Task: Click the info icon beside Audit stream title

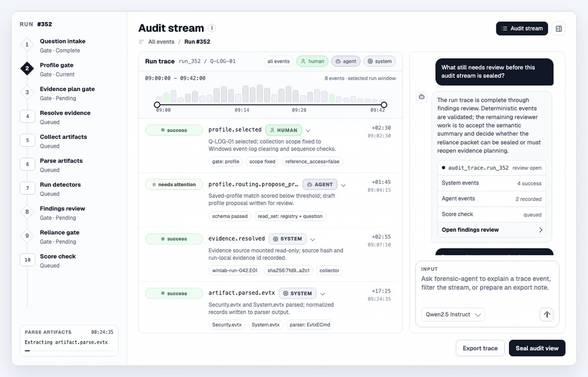Action: [x=212, y=28]
